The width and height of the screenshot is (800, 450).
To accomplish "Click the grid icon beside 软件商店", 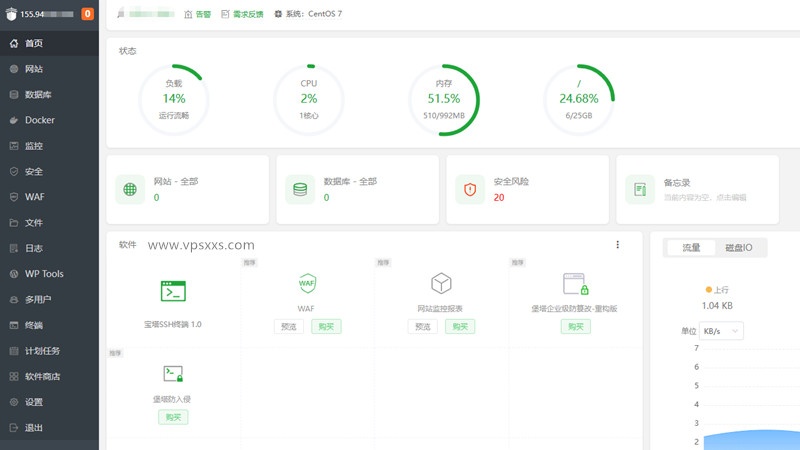I will [x=14, y=377].
